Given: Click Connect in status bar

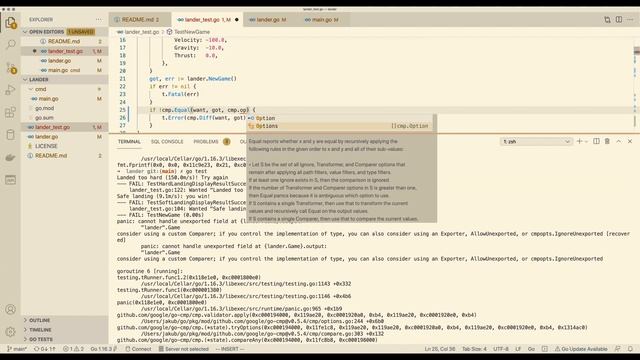Looking at the screenshot, I should (x=138, y=349).
